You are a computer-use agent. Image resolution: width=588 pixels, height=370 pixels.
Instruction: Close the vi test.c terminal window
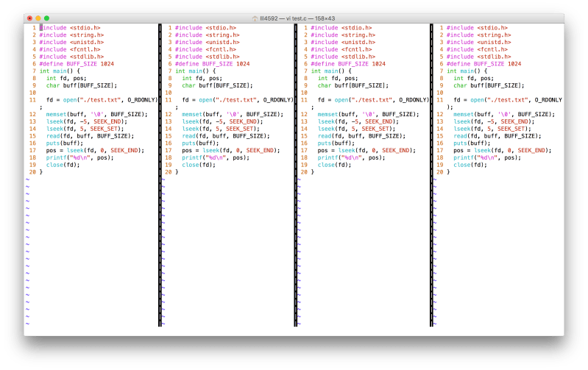point(30,18)
